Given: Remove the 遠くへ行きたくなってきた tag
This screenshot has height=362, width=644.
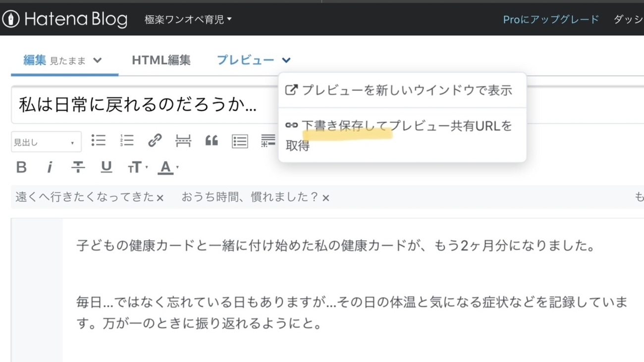Looking at the screenshot, I should click(x=160, y=198).
